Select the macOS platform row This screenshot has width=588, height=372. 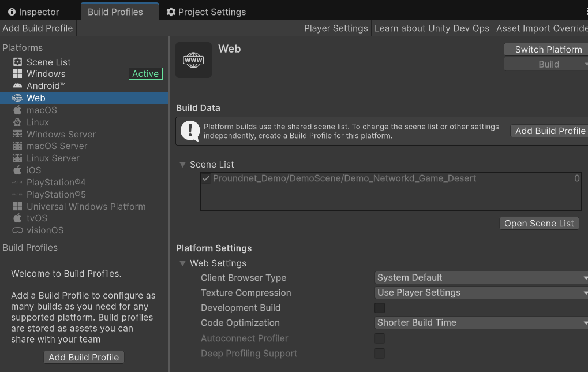coord(84,110)
